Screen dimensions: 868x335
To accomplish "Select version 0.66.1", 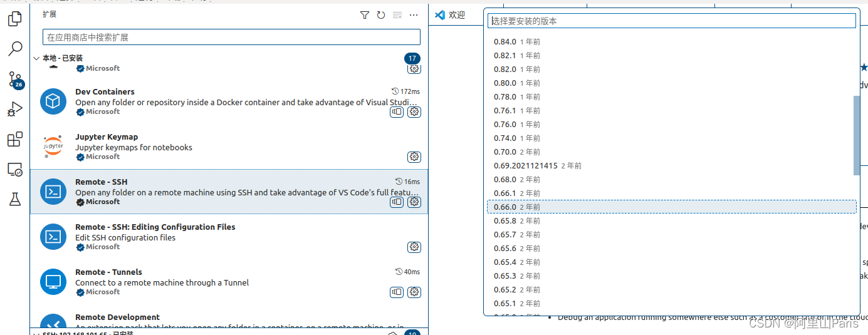I will point(671,193).
